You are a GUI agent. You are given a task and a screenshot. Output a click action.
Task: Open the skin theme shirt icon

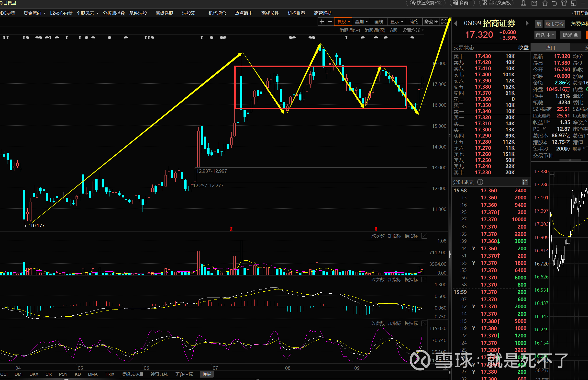[564, 3]
